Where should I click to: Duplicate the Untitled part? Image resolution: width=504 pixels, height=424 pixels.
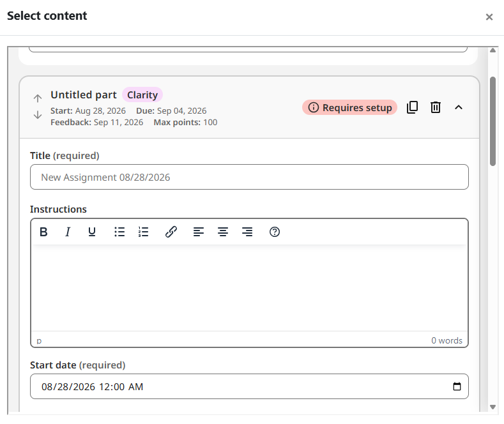tap(412, 107)
